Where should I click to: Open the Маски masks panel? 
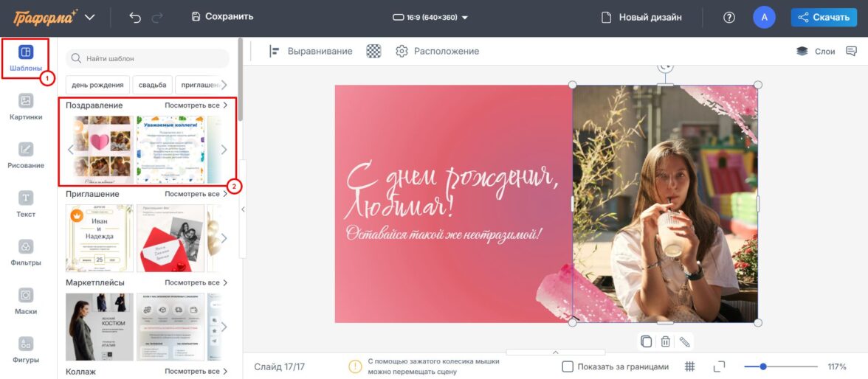(25, 302)
